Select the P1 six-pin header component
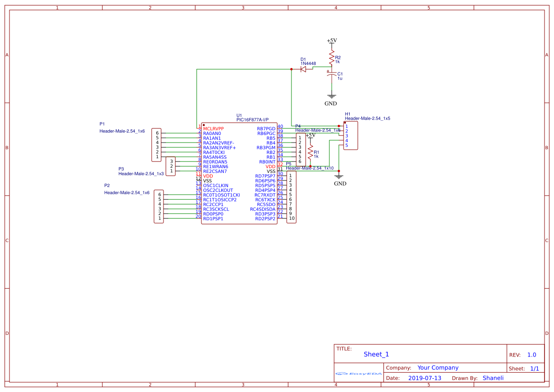This screenshot has width=554, height=392. coord(156,145)
